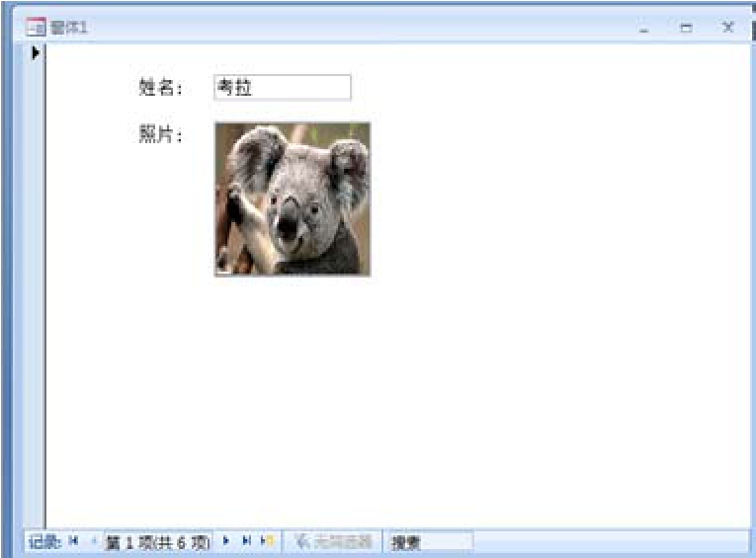
Task: Click the form window title bar text
Action: (69, 28)
